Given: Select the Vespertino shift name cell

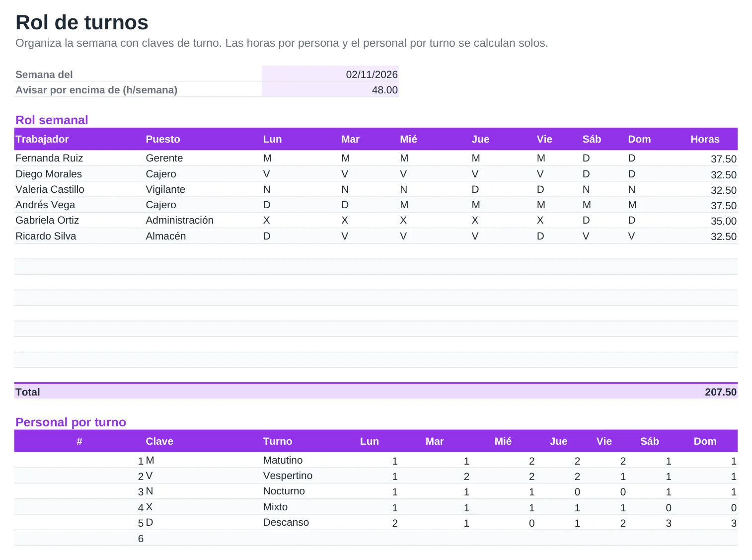Looking at the screenshot, I should tap(288, 476).
